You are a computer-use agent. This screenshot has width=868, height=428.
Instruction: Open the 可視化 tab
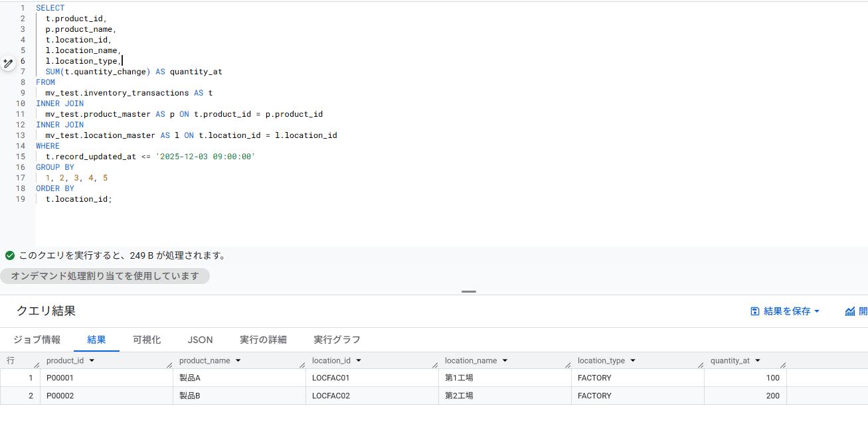(146, 339)
